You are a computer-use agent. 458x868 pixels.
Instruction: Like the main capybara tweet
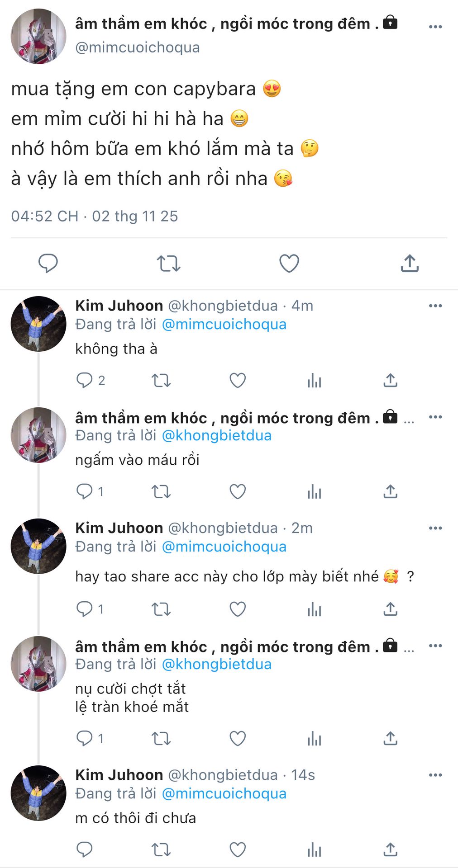pyautogui.click(x=289, y=263)
